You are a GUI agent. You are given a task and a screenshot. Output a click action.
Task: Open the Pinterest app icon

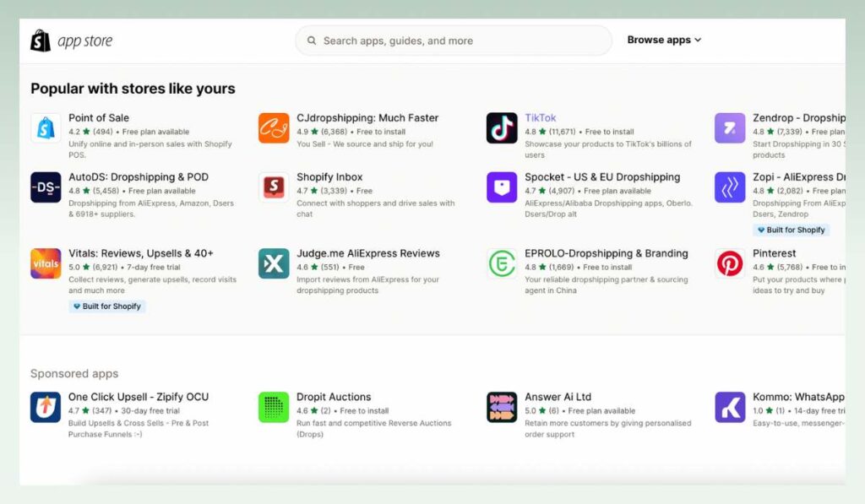[x=730, y=263]
